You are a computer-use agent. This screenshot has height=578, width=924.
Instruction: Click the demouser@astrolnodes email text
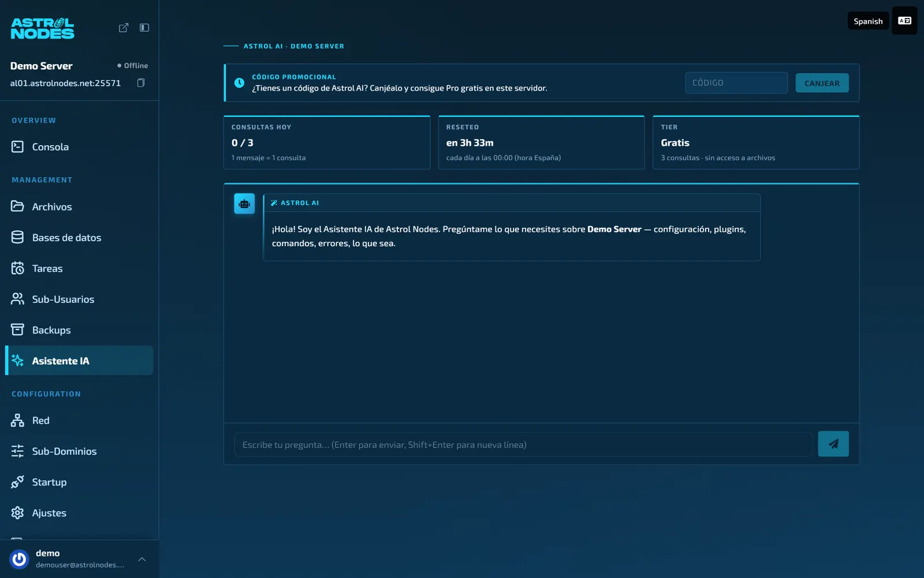[80, 565]
